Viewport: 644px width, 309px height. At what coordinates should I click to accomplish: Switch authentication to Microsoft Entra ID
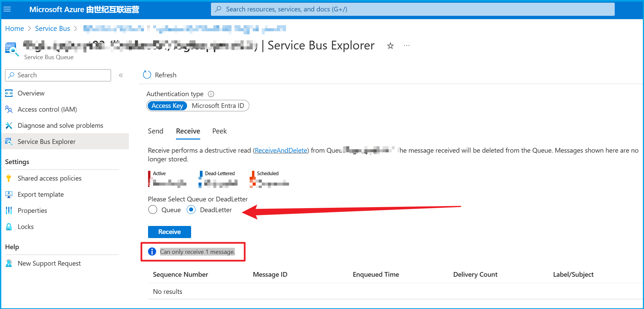click(218, 106)
